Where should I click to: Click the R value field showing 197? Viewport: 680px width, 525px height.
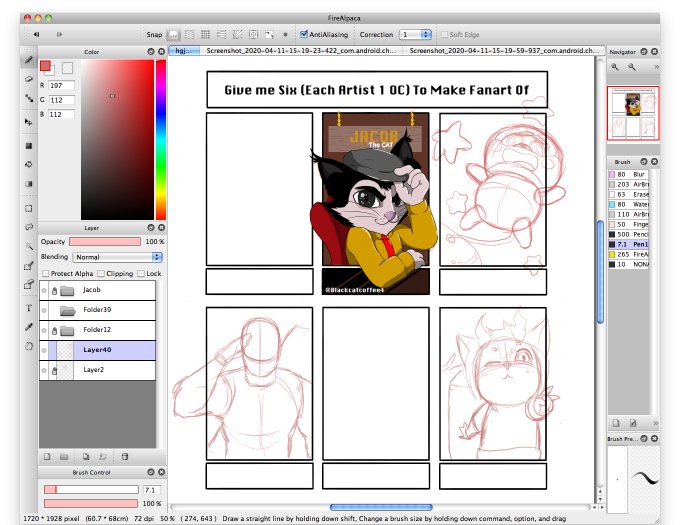[61, 85]
